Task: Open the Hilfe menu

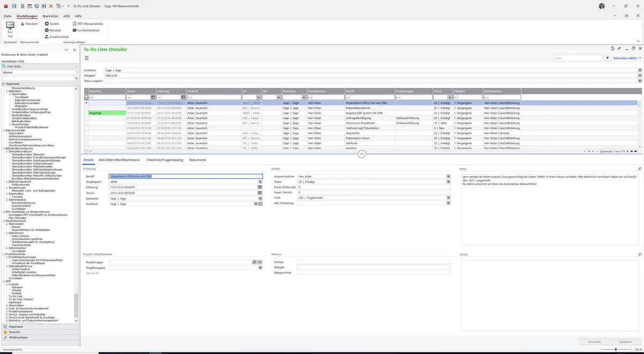Action: click(x=78, y=16)
